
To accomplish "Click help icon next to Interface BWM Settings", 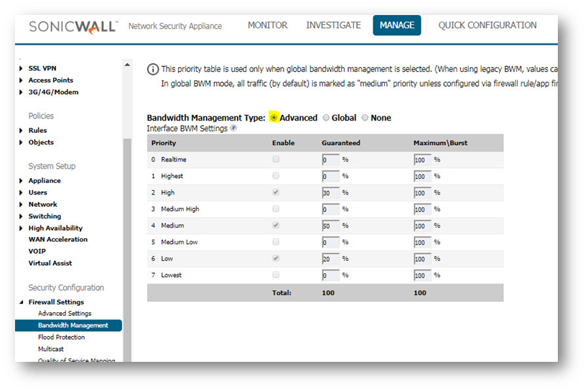I will (x=233, y=129).
